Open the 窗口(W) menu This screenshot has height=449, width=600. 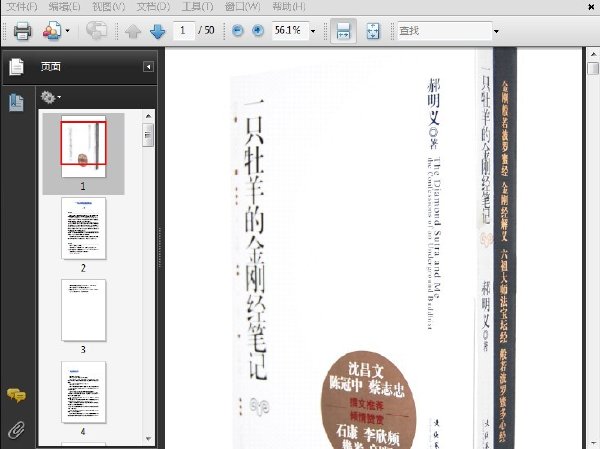243,6
